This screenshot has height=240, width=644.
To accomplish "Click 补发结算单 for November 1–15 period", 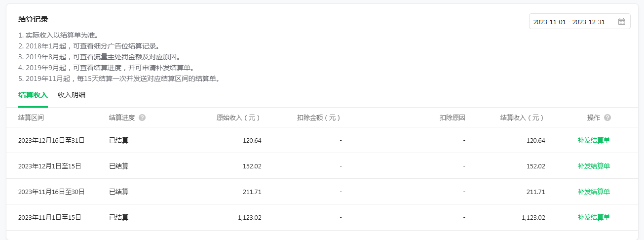I will click(x=594, y=217).
